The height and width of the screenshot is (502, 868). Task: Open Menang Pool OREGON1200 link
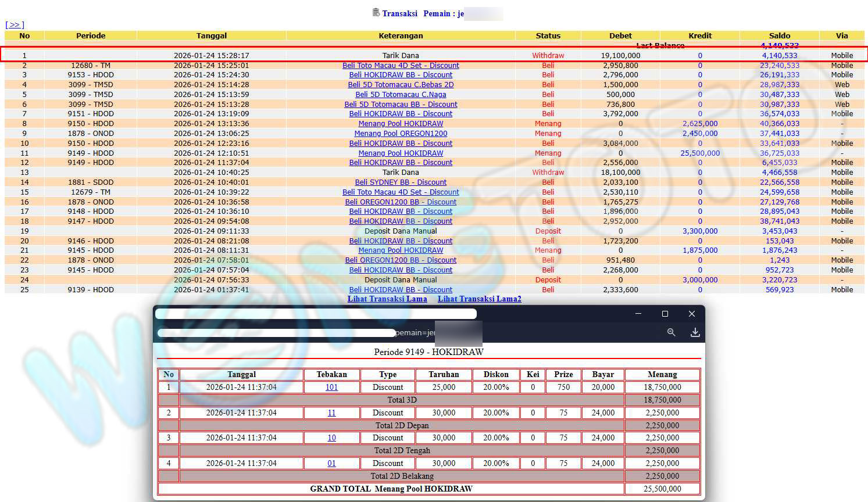[401, 134]
